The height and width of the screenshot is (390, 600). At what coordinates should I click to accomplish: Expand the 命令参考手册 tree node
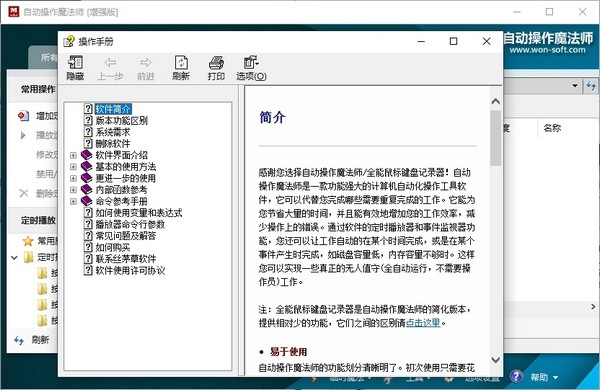coord(73,201)
